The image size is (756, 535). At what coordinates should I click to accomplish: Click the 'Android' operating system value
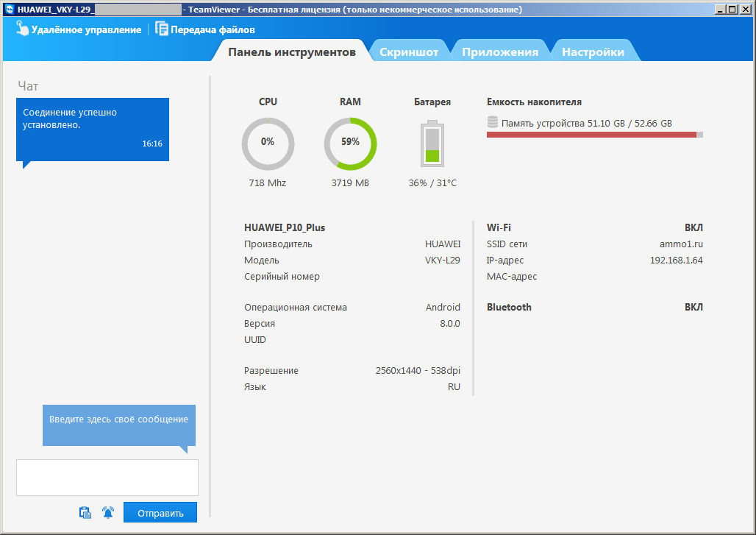click(x=443, y=308)
